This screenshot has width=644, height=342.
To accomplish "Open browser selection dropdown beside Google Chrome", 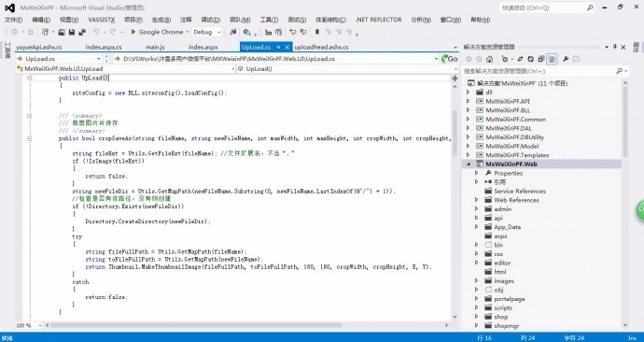I will (187, 32).
